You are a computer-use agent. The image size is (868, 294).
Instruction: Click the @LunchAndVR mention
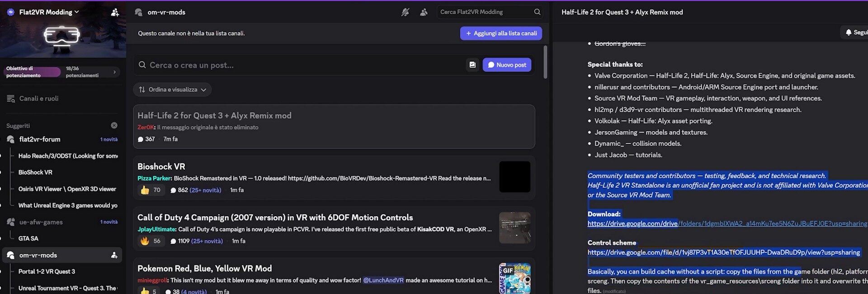[x=383, y=280]
